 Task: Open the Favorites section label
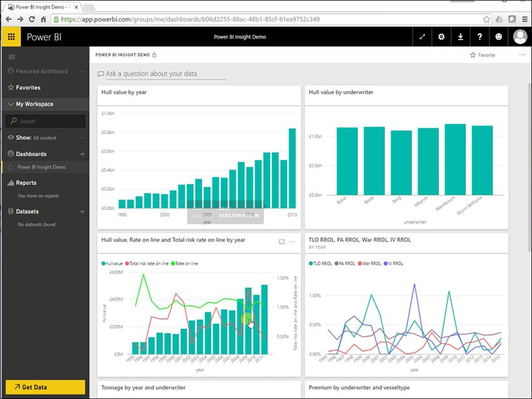[x=28, y=88]
